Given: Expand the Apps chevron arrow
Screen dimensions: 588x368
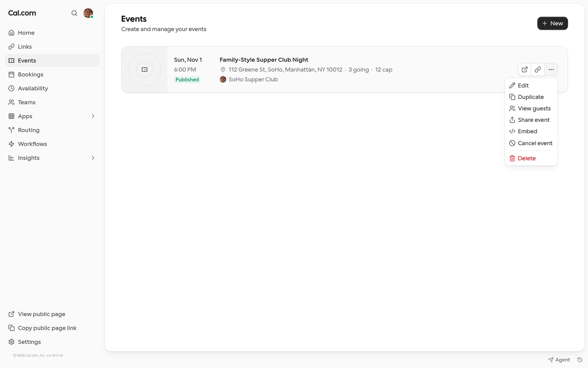Looking at the screenshot, I should click(x=93, y=116).
